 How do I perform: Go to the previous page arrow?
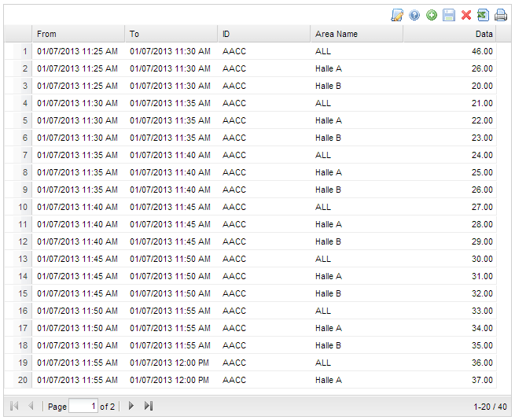click(x=31, y=406)
